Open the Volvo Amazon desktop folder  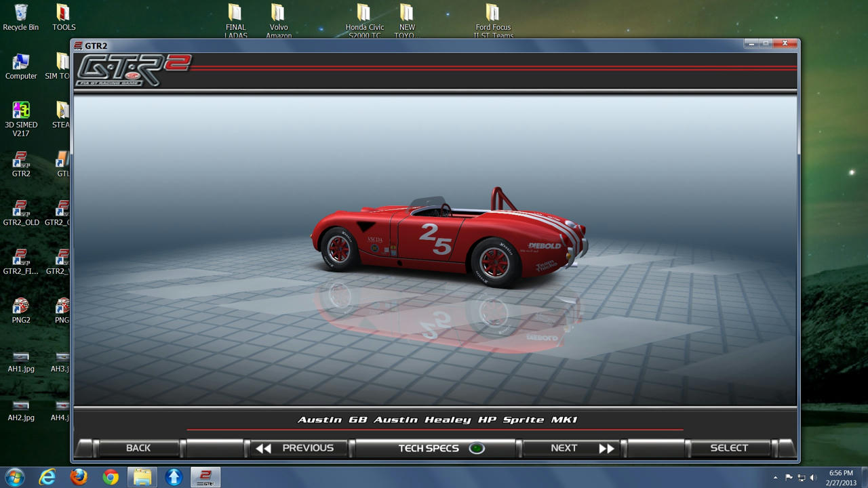(x=278, y=20)
